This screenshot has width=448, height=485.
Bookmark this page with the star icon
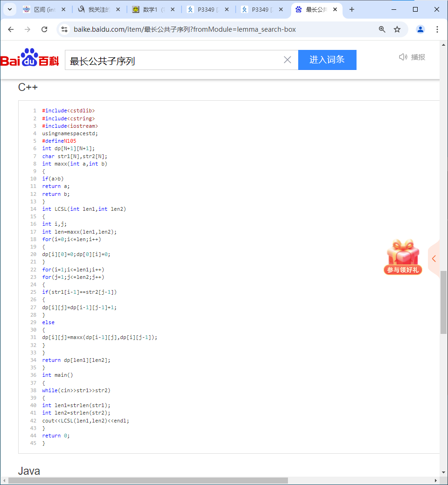(x=397, y=29)
